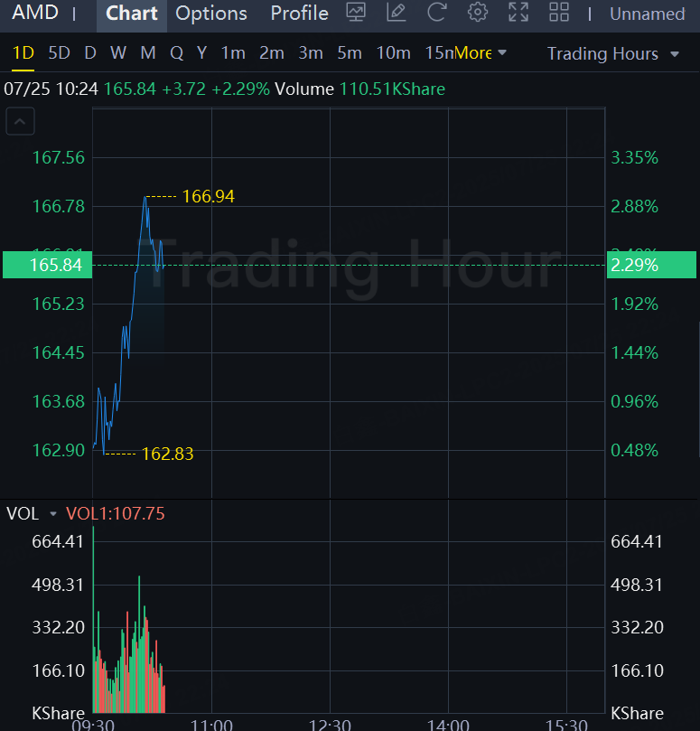Click the 166.94 high price marker
700x731 pixels.
click(x=209, y=197)
